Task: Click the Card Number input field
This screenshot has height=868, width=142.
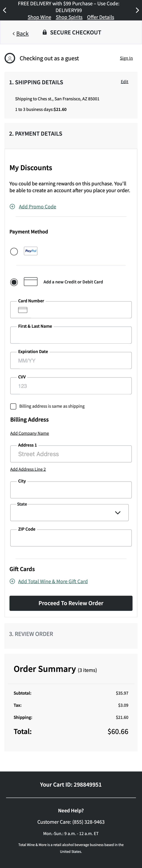Action: [71, 309]
